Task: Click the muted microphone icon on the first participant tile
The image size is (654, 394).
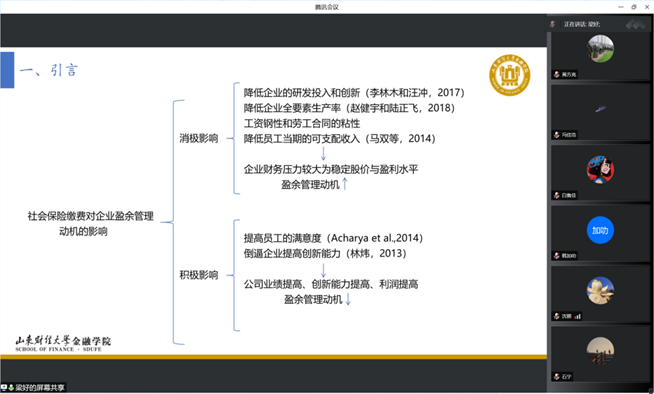Action: 556,74
